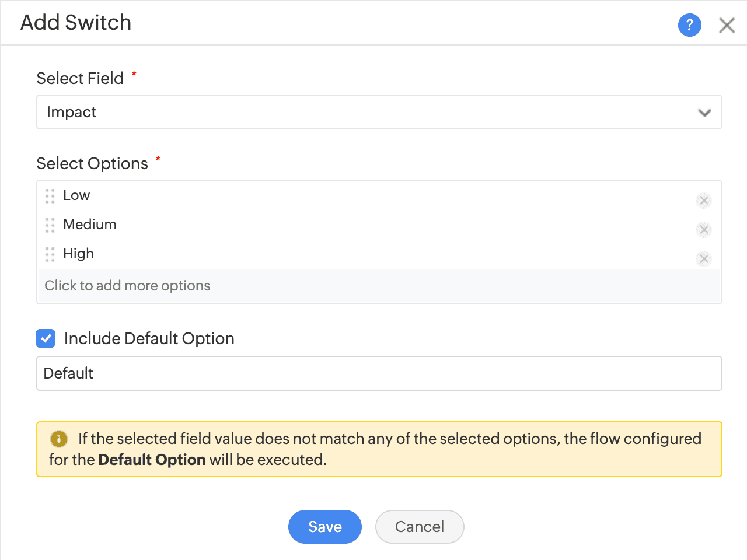Cancel adding the switch
The height and width of the screenshot is (560, 747).
point(420,527)
